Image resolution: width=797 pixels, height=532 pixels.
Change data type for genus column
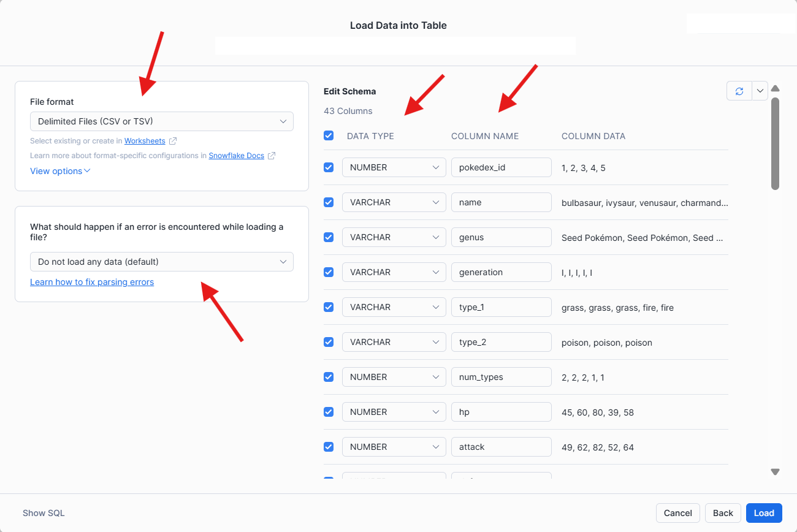point(394,237)
